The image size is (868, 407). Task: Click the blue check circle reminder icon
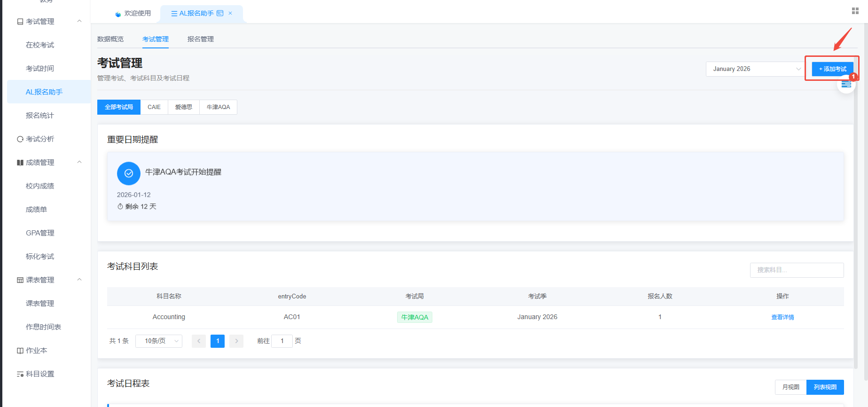pos(129,173)
